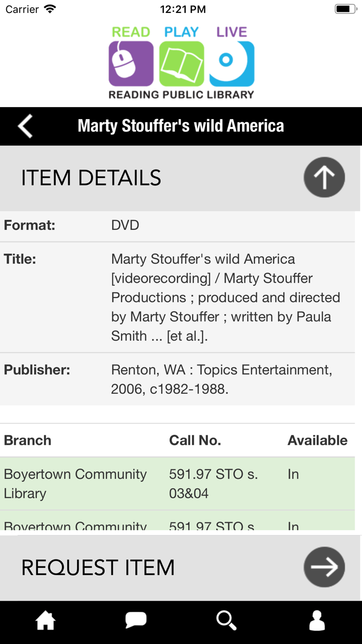Tap the REQUEST ITEM label
This screenshot has height=644, width=362.
click(x=98, y=567)
